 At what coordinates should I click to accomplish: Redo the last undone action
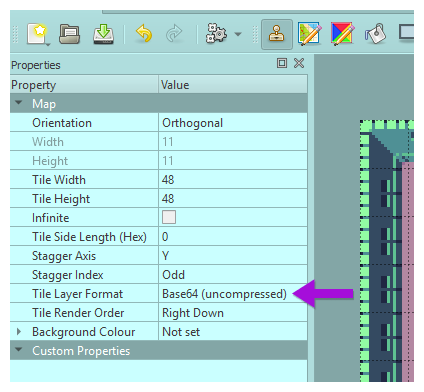pos(174,34)
